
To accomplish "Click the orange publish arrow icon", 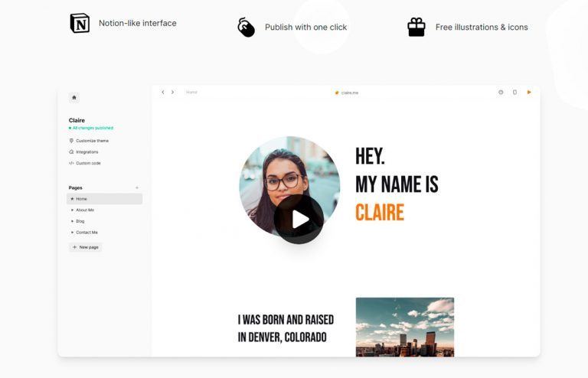I will (528, 92).
